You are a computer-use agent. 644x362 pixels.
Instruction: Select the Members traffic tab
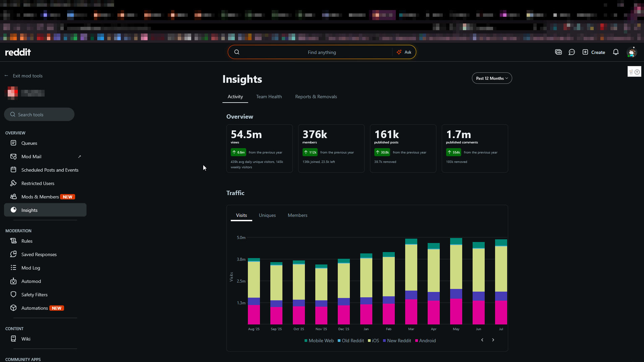pos(298,216)
